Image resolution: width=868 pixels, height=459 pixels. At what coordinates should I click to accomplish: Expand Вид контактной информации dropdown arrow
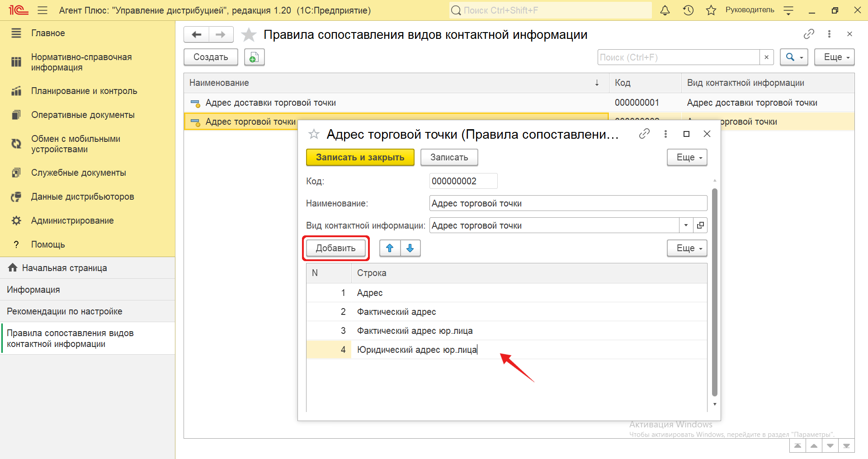pos(686,225)
